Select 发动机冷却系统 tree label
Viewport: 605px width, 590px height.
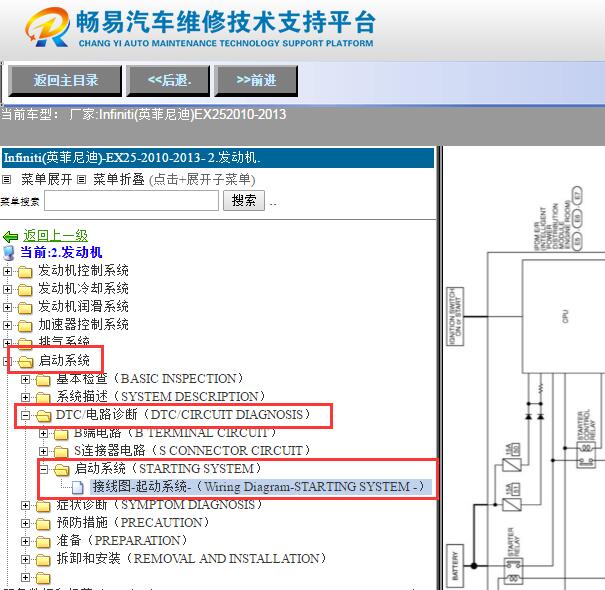[x=83, y=289]
